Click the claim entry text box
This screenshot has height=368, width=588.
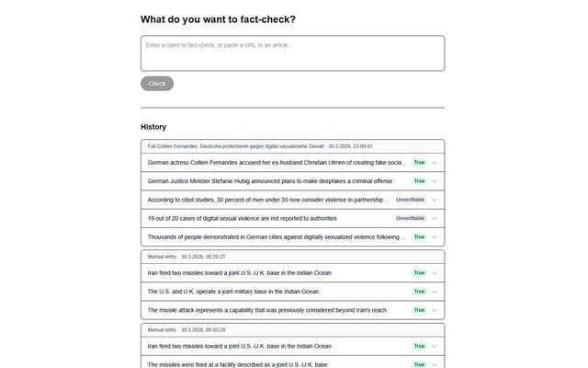click(292, 53)
